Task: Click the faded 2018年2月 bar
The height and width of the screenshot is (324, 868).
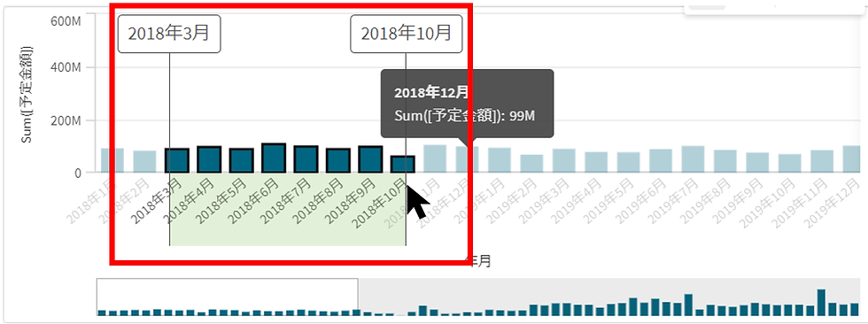Action: [x=144, y=161]
